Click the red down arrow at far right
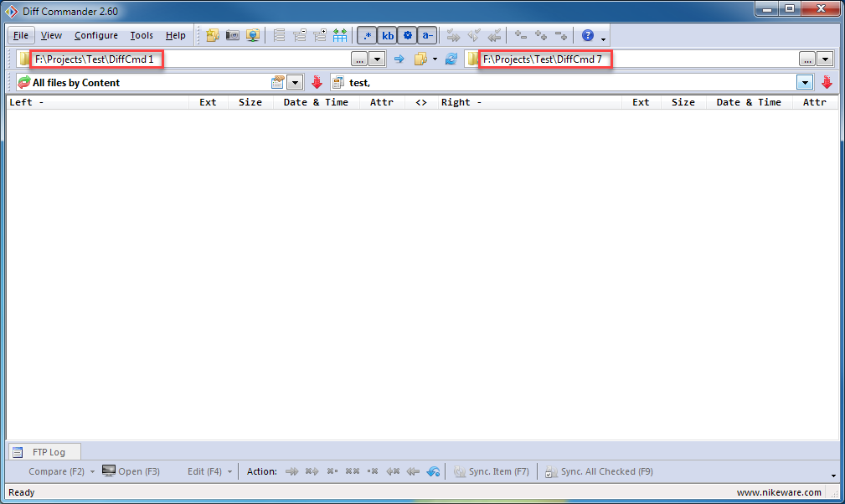The image size is (845, 504). pos(827,82)
